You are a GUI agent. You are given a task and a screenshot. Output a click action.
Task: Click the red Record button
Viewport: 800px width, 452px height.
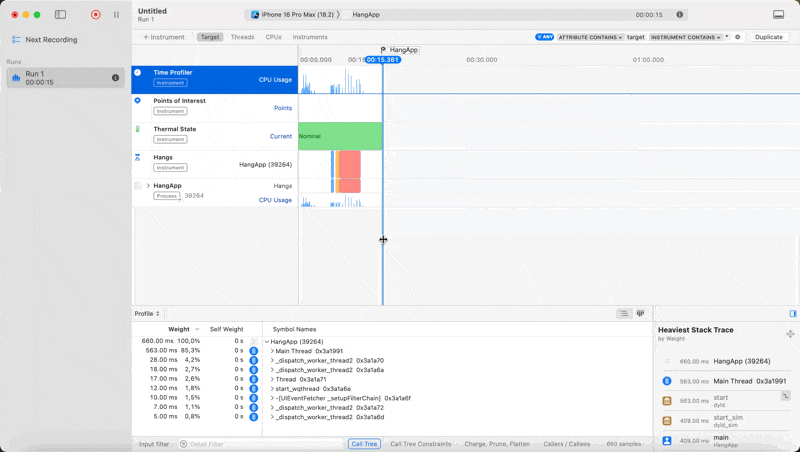[x=95, y=15]
